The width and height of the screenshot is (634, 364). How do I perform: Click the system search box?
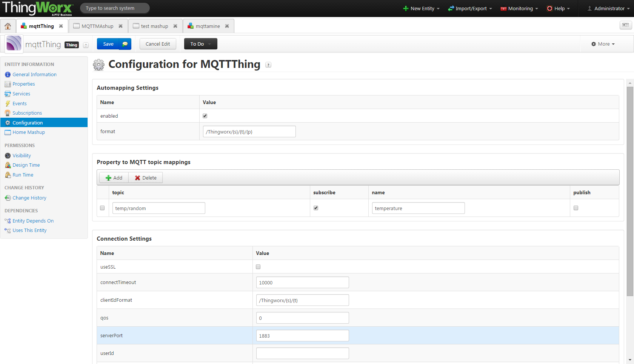115,8
